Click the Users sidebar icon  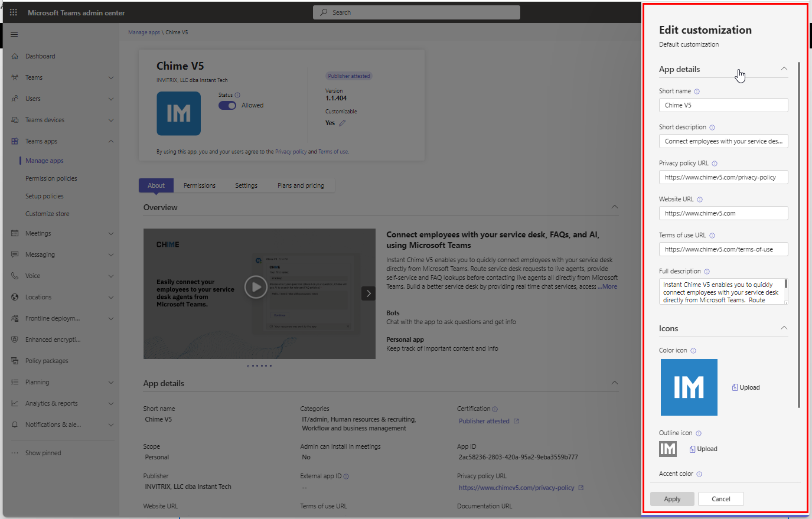(x=15, y=99)
